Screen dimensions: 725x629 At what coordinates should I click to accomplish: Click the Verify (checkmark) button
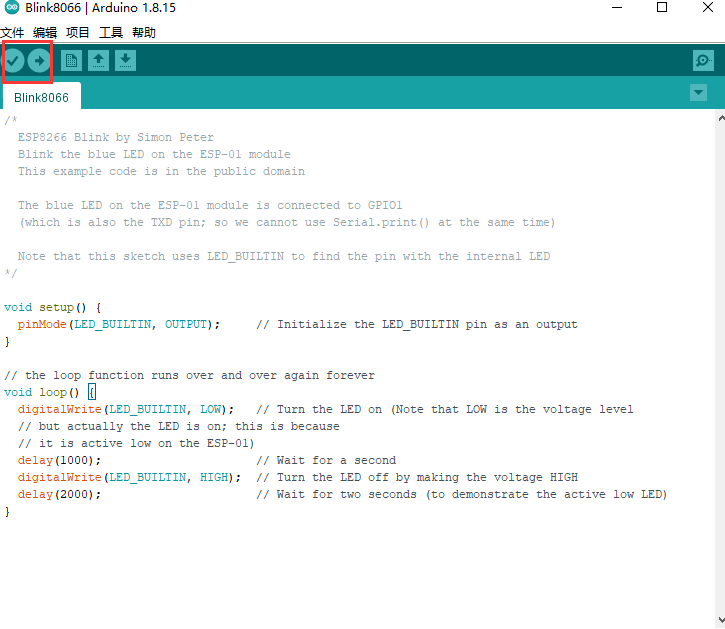coord(13,61)
